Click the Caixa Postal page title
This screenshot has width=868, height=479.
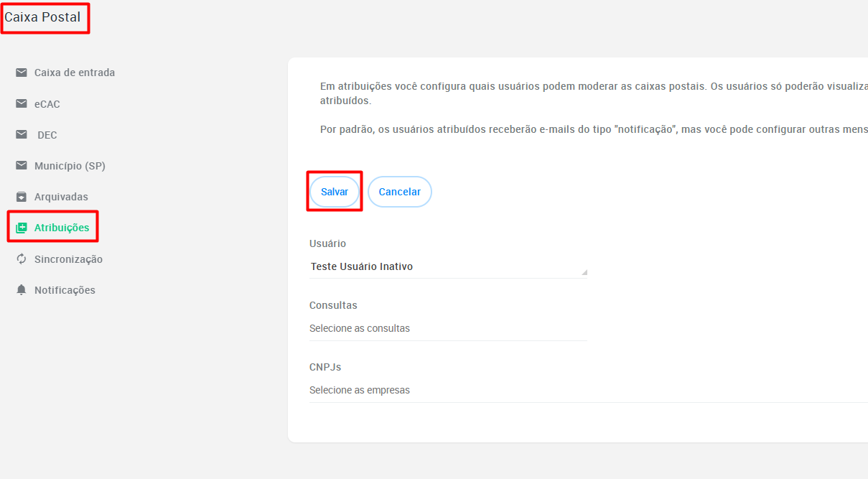(43, 17)
